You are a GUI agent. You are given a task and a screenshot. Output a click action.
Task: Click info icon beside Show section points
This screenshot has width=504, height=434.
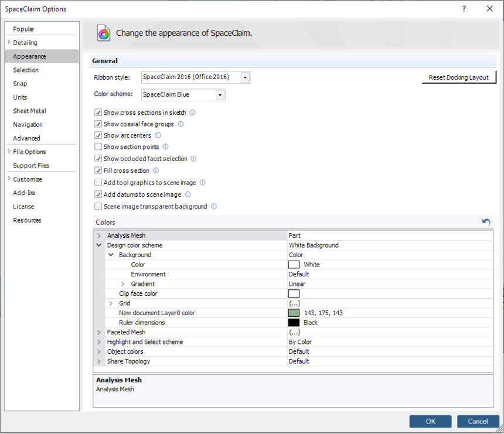click(x=165, y=147)
